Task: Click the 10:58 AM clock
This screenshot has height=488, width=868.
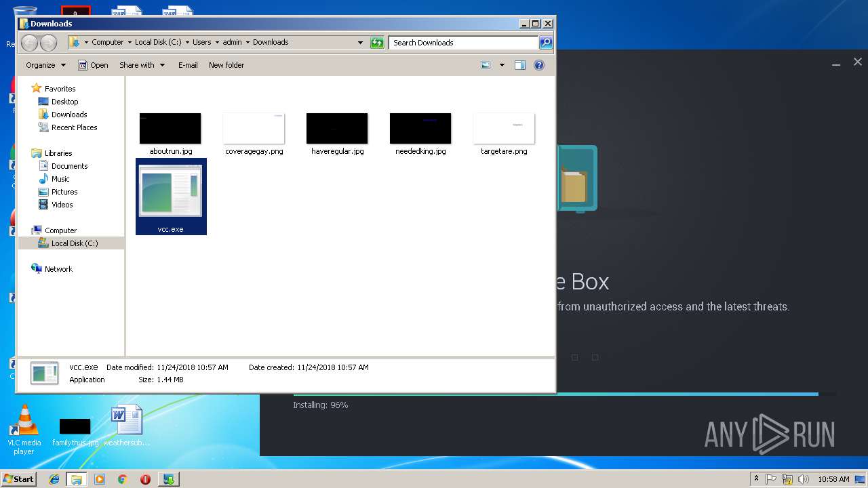Action: (x=833, y=479)
